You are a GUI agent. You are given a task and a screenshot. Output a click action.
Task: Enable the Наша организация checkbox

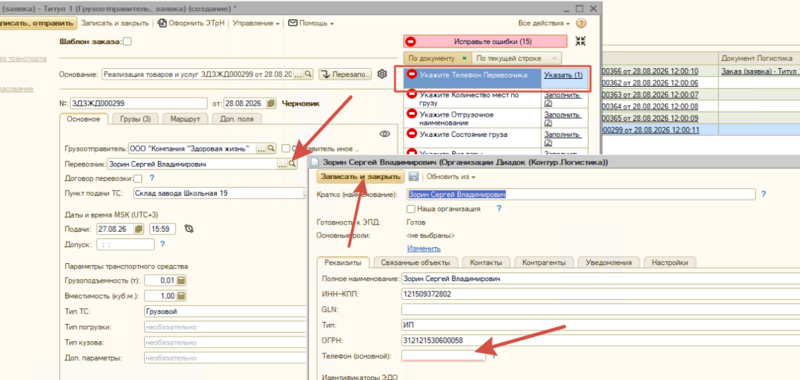411,209
